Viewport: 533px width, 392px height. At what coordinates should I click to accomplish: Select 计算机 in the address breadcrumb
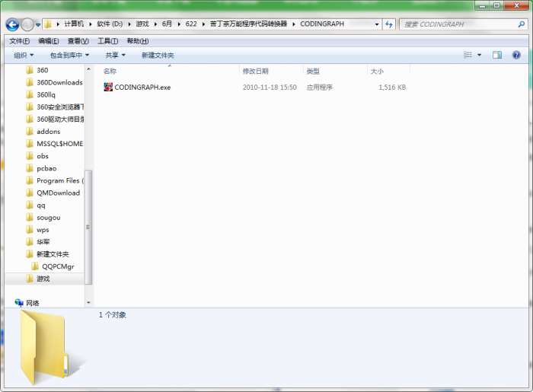click(x=74, y=24)
